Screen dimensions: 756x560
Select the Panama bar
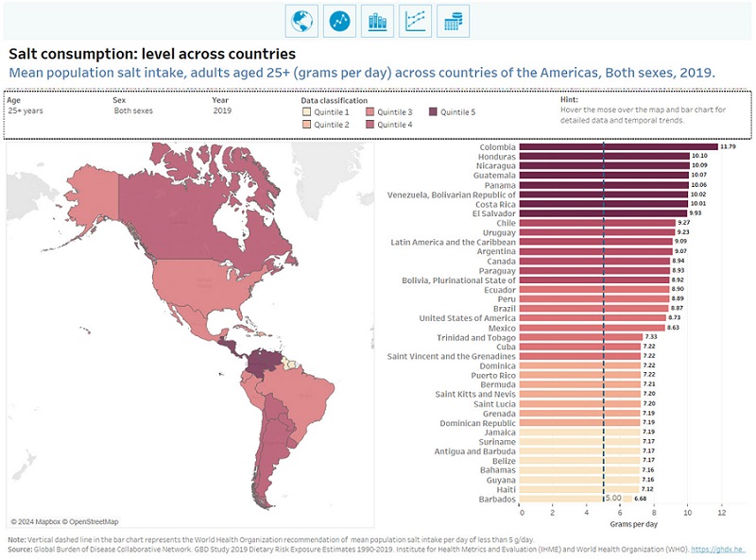click(604, 185)
